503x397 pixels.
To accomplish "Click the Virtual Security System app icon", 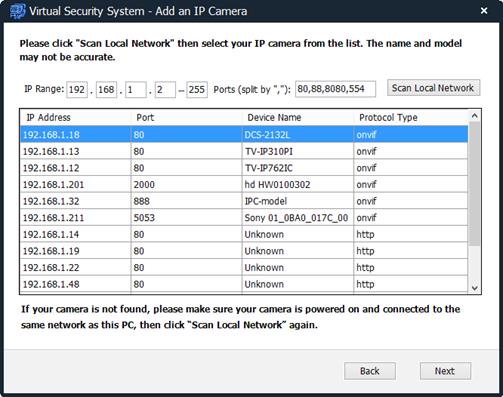I will point(17,11).
